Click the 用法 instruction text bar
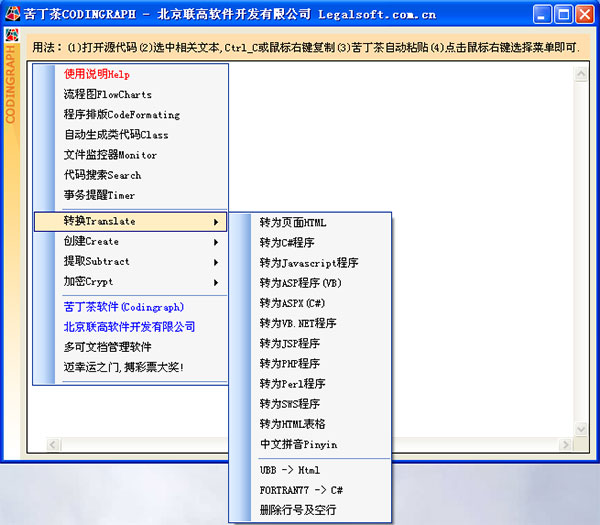The width and height of the screenshot is (600, 525). 307,47
